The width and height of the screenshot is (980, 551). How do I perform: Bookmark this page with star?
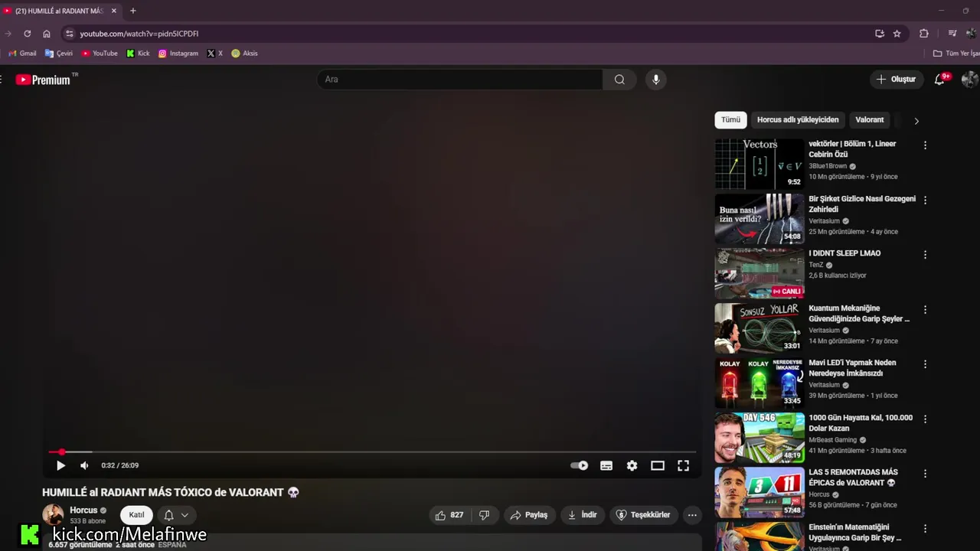coord(897,34)
